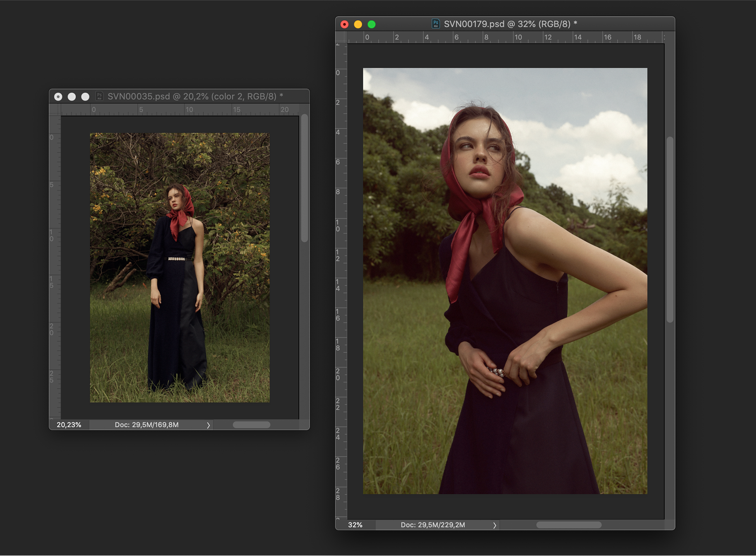Open Doc: 29,5M/169,8M status info popup

[x=146, y=425]
